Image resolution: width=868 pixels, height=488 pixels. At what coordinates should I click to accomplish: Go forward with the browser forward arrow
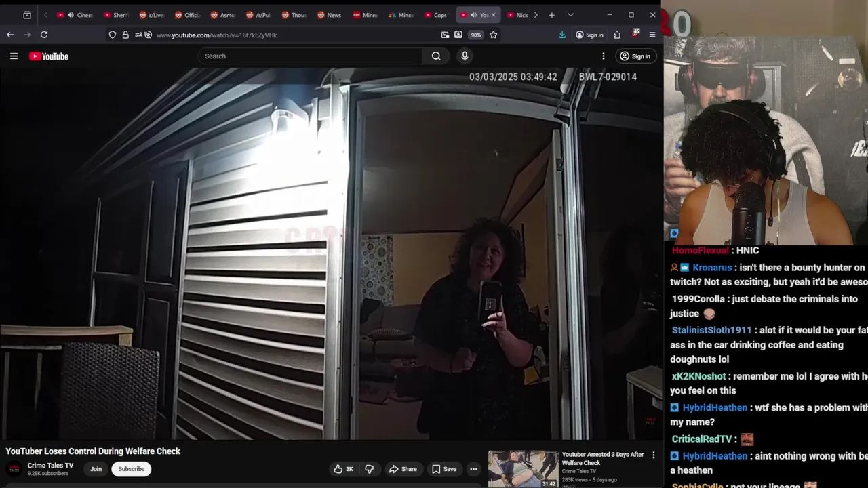pos(27,35)
